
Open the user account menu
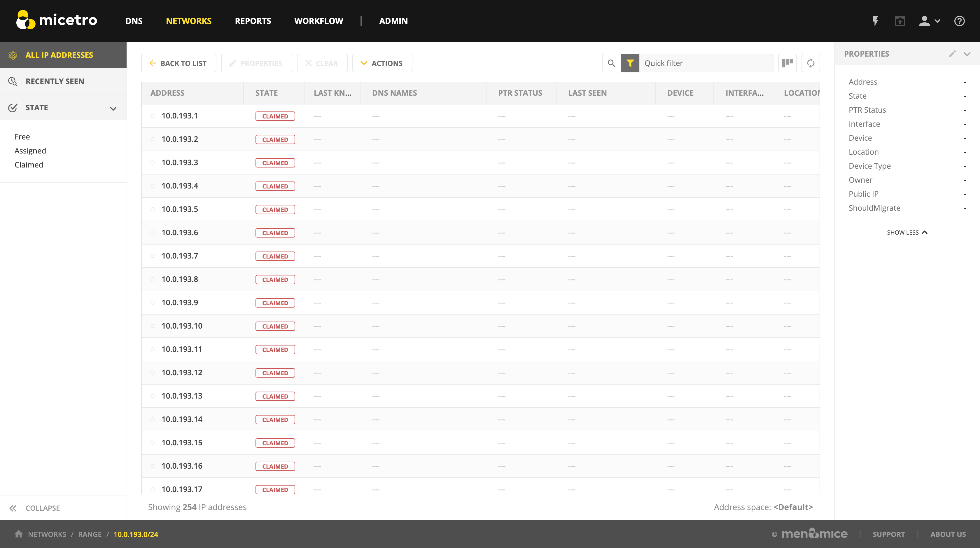[x=929, y=21]
